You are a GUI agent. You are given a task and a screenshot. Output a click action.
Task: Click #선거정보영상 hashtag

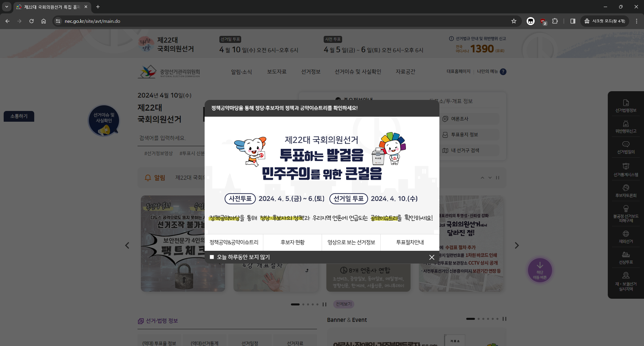158,153
